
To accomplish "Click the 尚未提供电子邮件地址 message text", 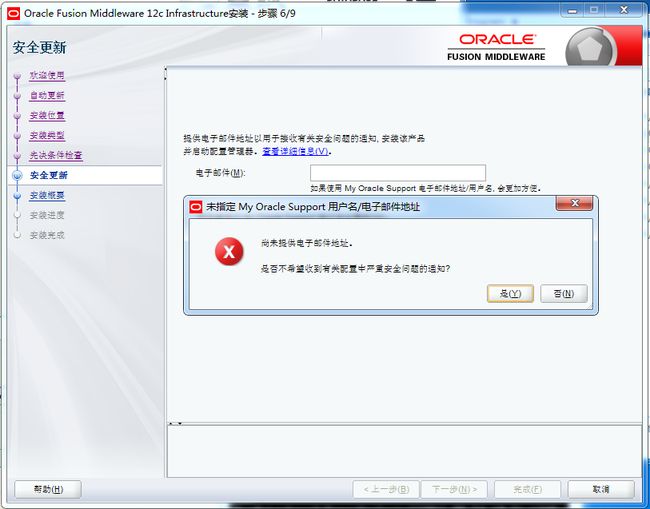I will click(307, 243).
